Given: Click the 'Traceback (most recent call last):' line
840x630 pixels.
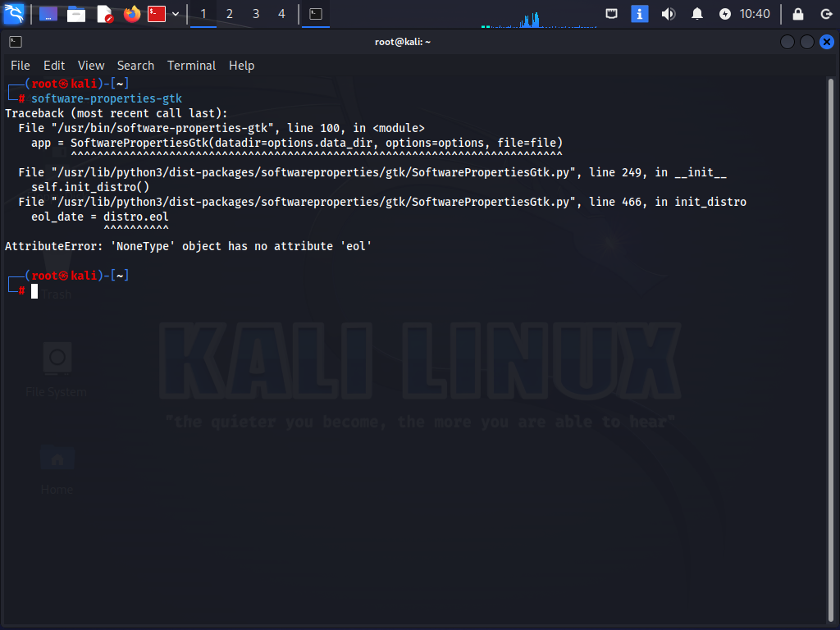Looking at the screenshot, I should coord(116,113).
